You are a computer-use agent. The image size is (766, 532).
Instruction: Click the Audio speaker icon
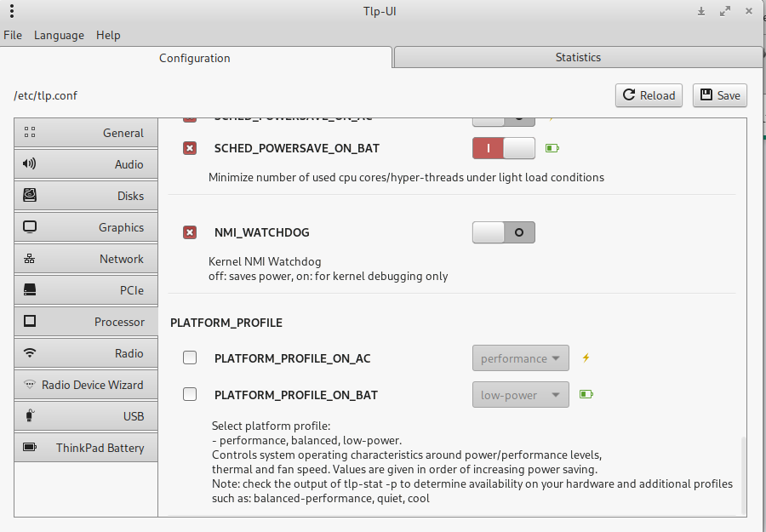29,163
